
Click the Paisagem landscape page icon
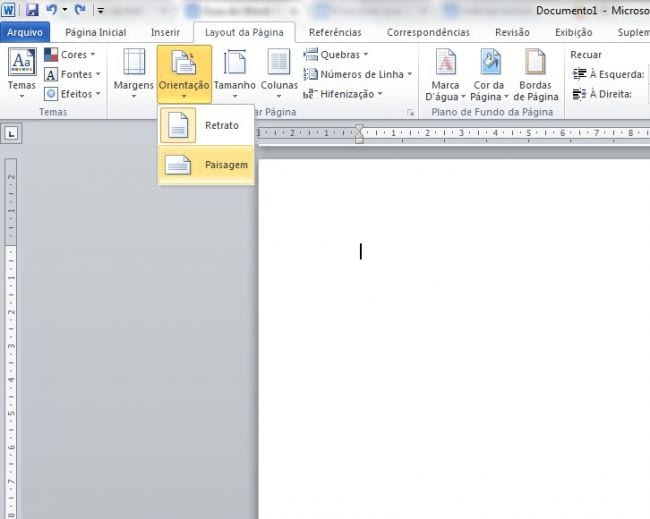(178, 165)
